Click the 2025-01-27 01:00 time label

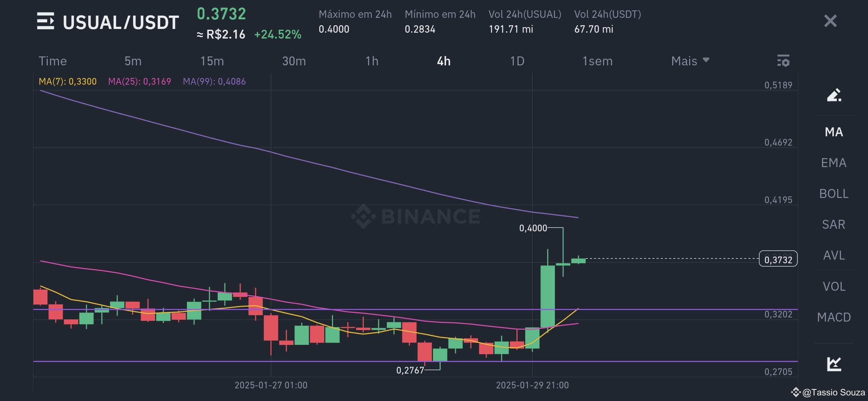coord(271,385)
